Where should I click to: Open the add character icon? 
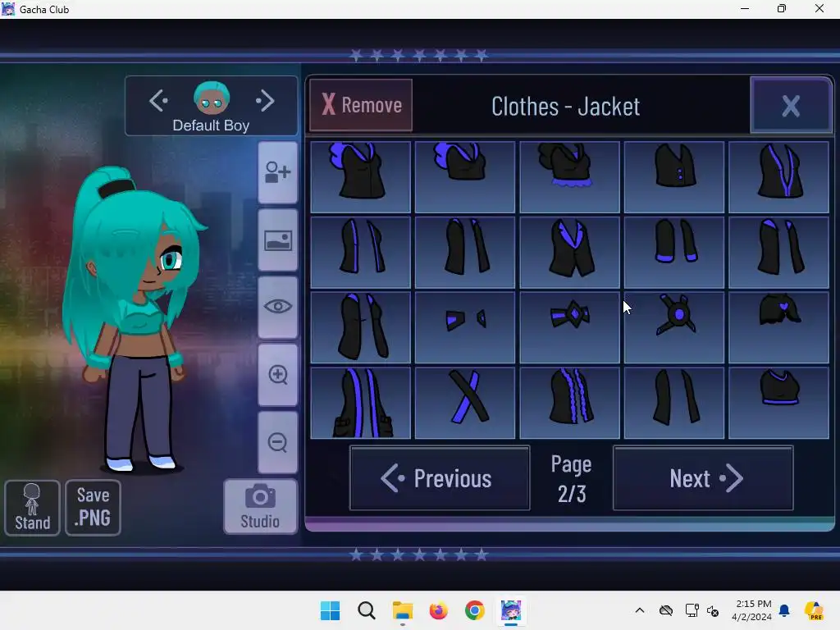click(x=277, y=172)
